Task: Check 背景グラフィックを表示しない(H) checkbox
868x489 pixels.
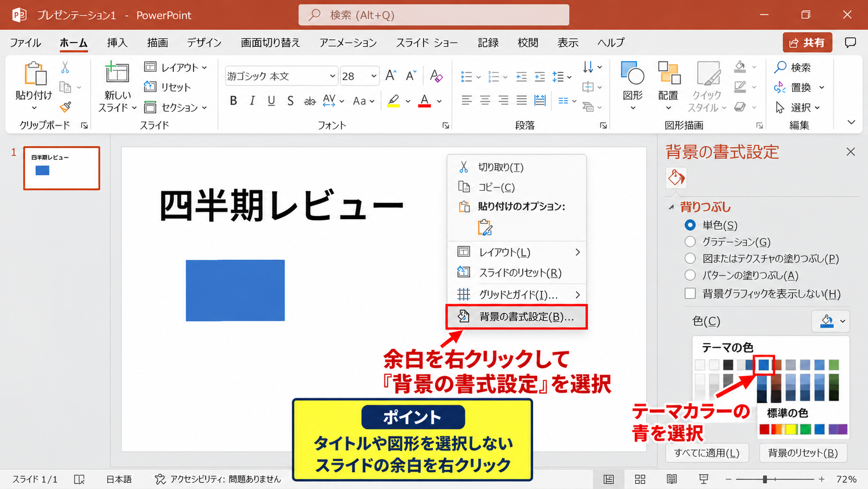Action: pos(690,294)
